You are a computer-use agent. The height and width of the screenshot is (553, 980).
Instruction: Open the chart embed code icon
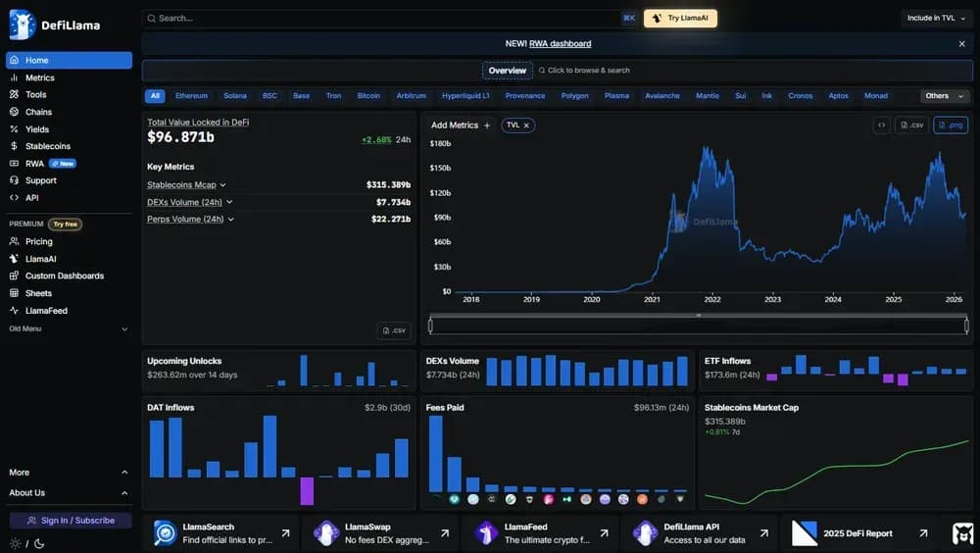881,126
